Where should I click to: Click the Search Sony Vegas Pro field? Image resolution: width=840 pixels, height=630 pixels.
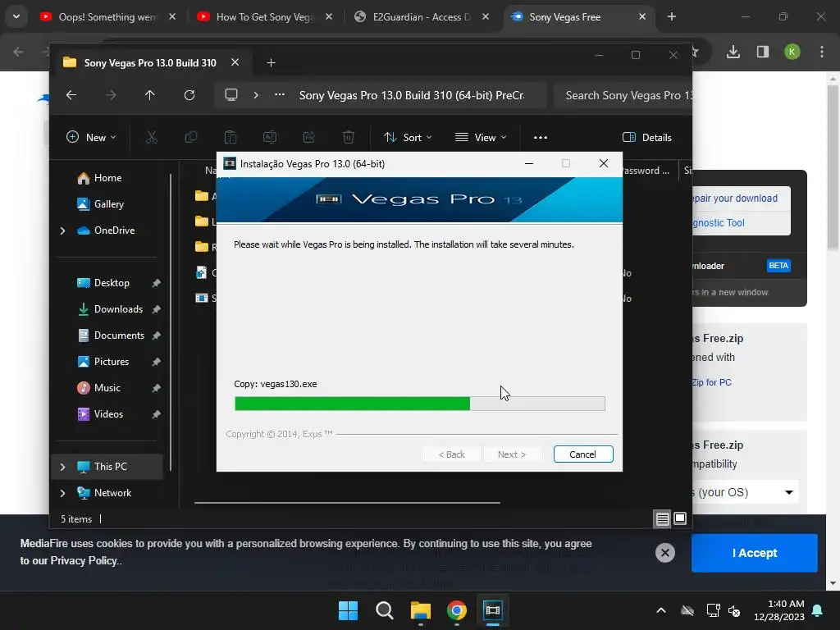click(x=623, y=95)
